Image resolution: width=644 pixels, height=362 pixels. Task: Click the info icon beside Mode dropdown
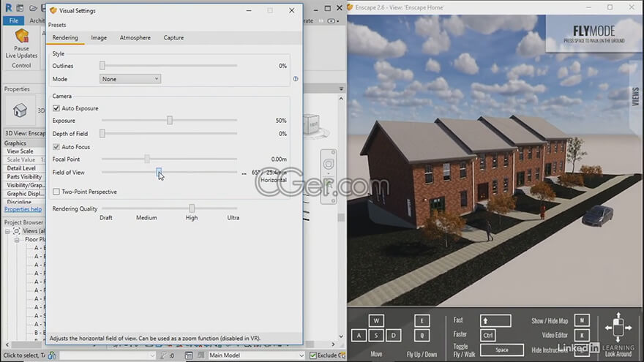tap(296, 79)
